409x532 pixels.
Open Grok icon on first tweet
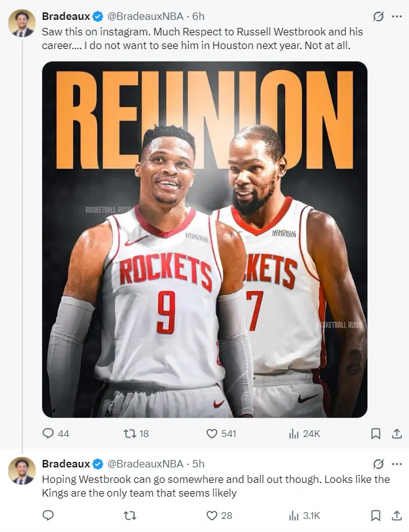point(377,16)
